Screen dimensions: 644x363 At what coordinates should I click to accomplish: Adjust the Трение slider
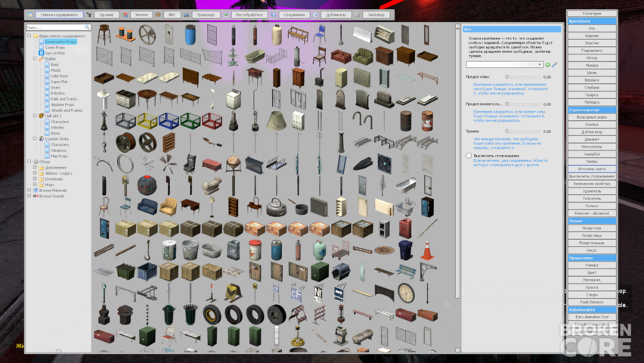(x=524, y=132)
